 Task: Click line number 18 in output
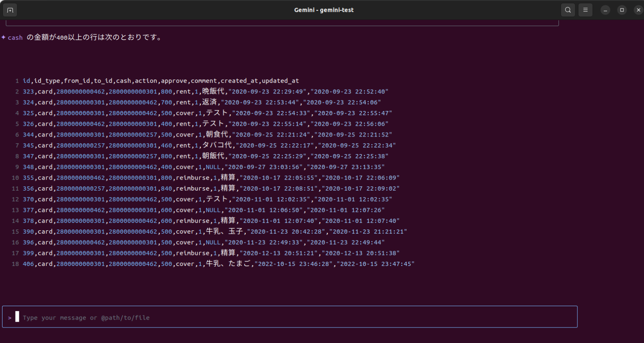(x=16, y=264)
